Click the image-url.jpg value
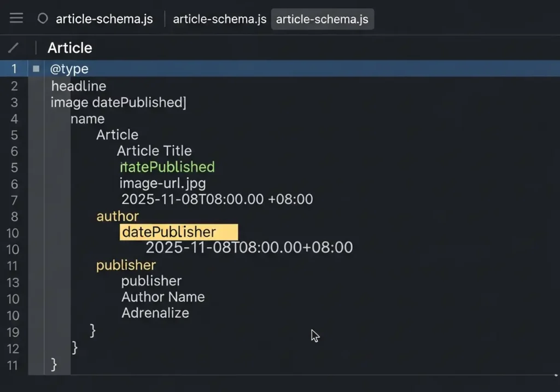560x392 pixels. pyautogui.click(x=162, y=183)
